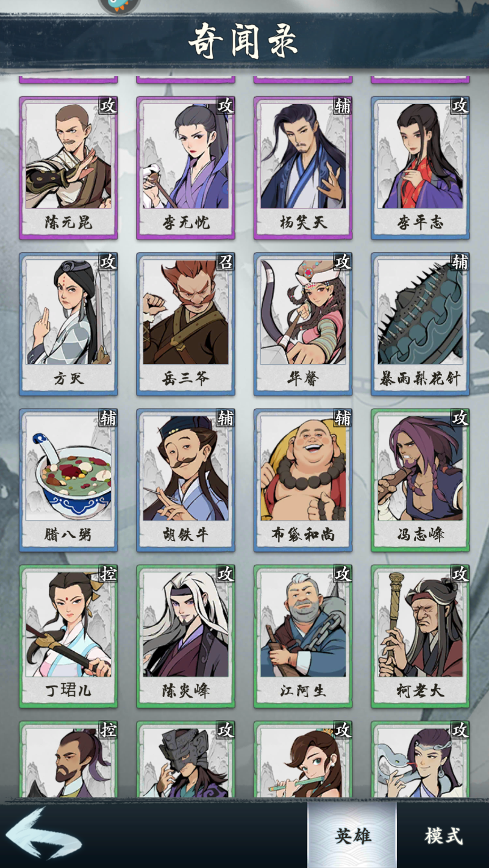Tap the masked hero card in bottom row

click(185, 760)
